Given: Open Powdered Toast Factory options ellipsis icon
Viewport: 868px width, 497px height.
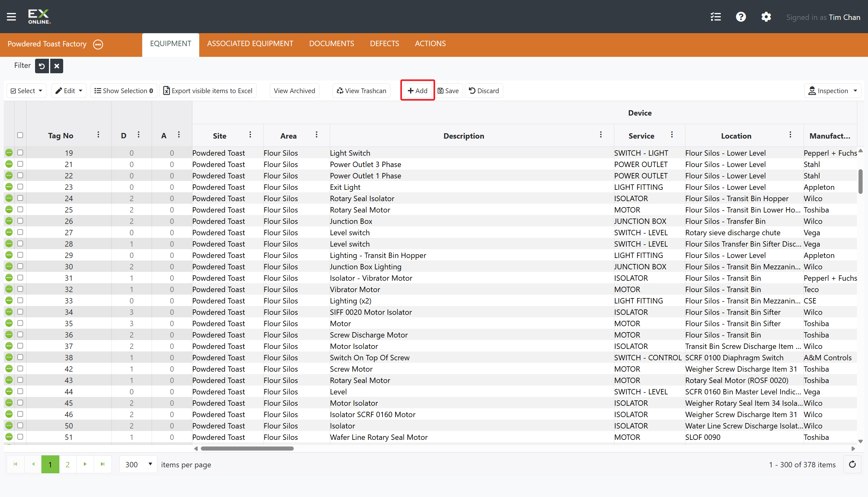Looking at the screenshot, I should pyautogui.click(x=98, y=45).
